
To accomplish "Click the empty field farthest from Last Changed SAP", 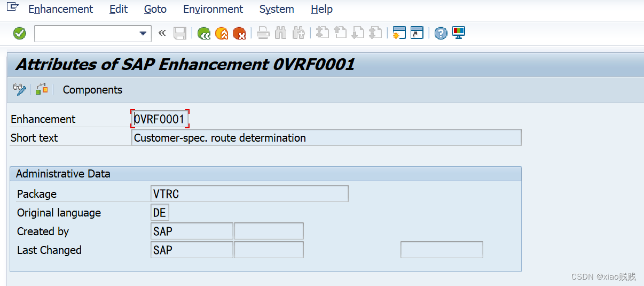I will click(x=442, y=250).
